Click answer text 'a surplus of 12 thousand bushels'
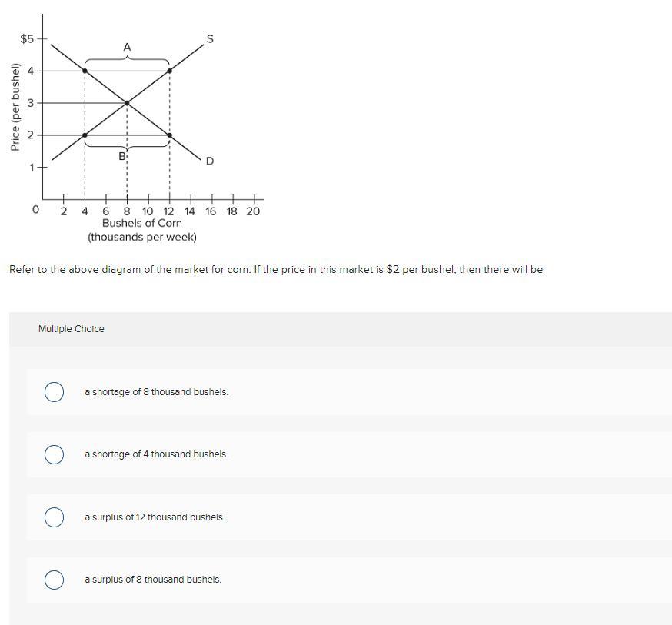Screen dimensions: 672x625 [155, 517]
